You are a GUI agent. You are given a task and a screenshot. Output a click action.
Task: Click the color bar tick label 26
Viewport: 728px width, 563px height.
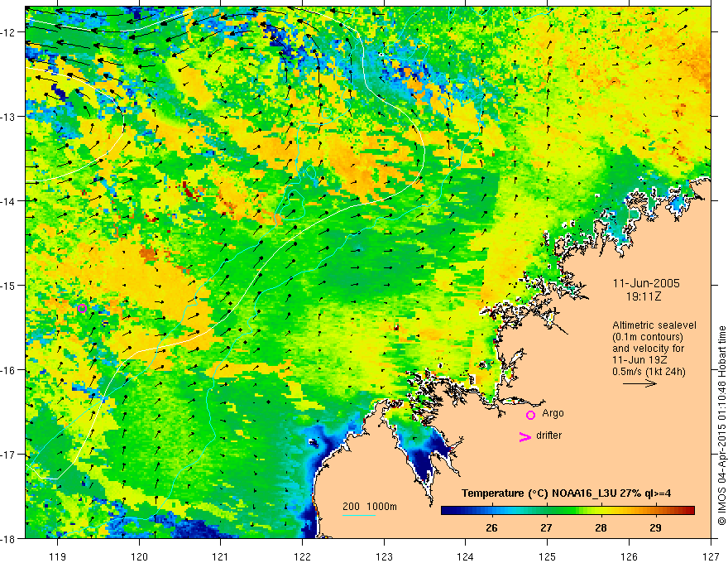coord(491,528)
